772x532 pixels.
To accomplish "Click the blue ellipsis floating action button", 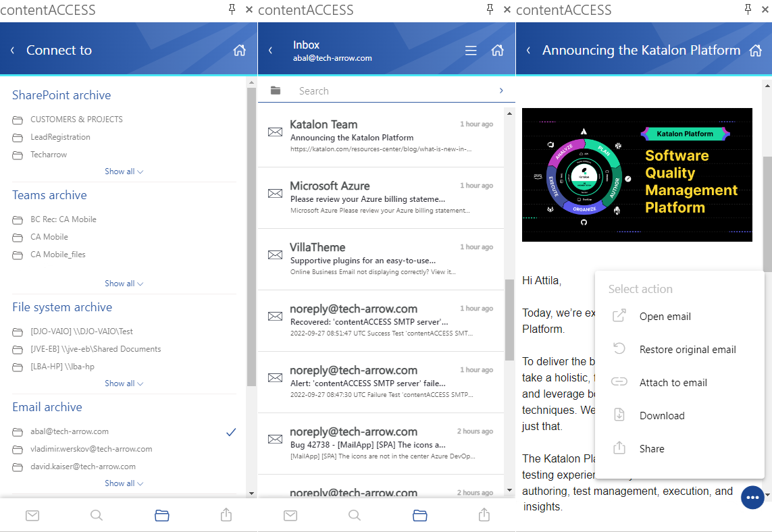I will tap(752, 498).
